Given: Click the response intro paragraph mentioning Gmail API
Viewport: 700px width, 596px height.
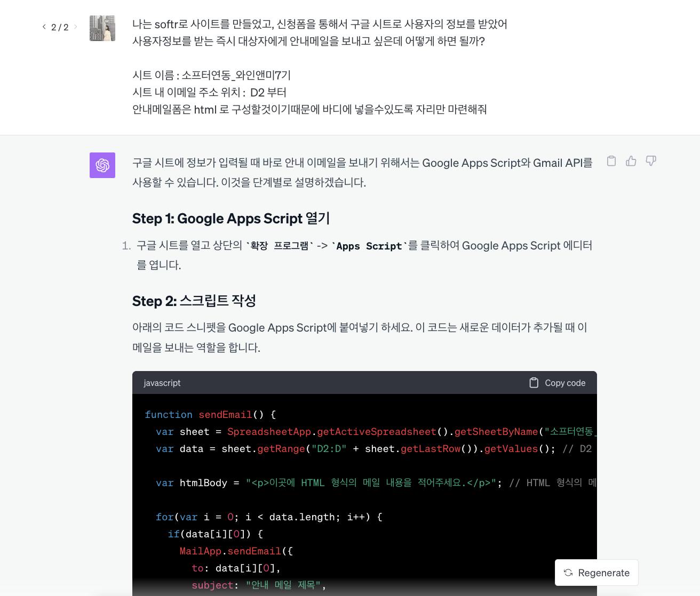Looking at the screenshot, I should point(362,173).
